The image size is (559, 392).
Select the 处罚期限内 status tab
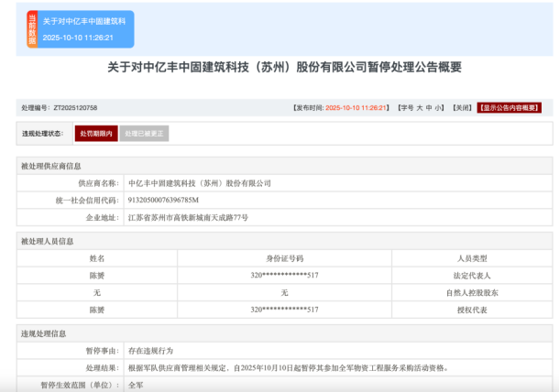click(x=96, y=134)
